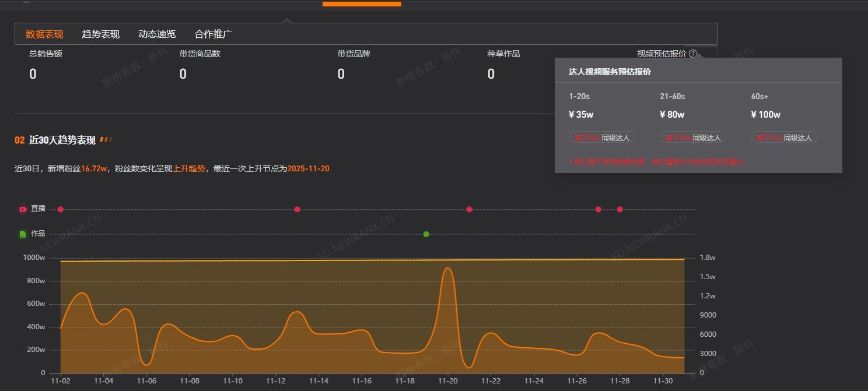Click the green 作品 document icon
Image resolution: width=868 pixels, height=391 pixels.
pos(23,234)
